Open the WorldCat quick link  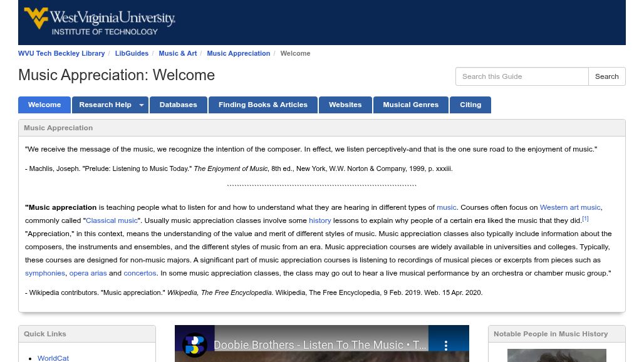53,358
